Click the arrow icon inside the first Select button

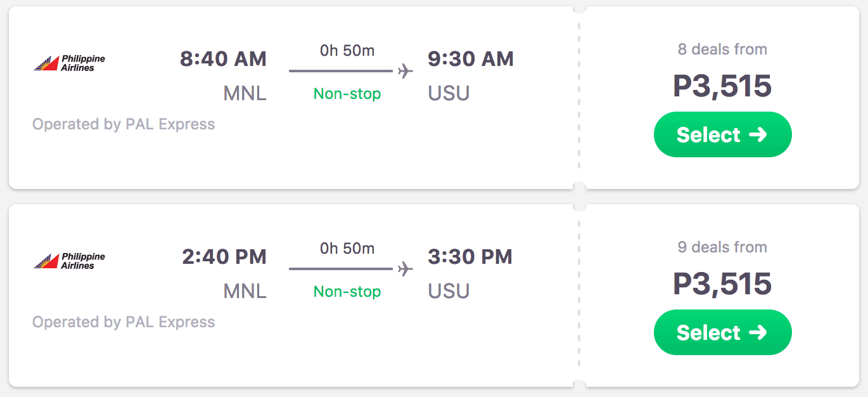(758, 134)
